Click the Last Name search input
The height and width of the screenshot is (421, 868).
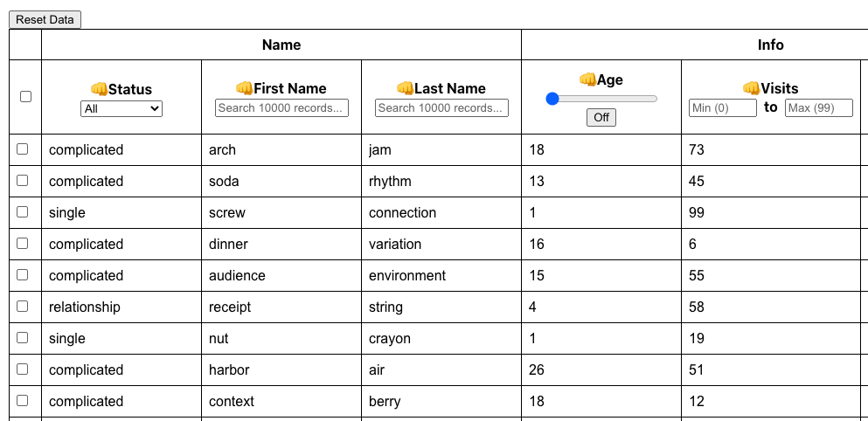coord(441,108)
